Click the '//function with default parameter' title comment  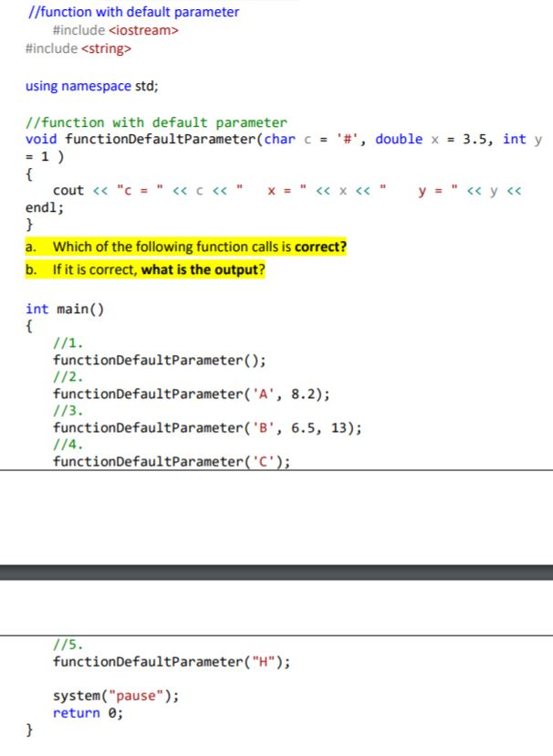[x=133, y=12]
